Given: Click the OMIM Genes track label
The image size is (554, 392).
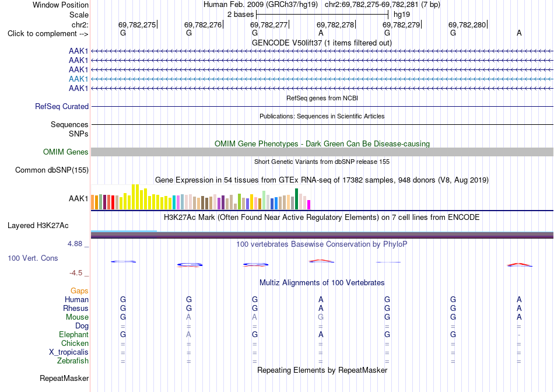Looking at the screenshot, I should (66, 152).
